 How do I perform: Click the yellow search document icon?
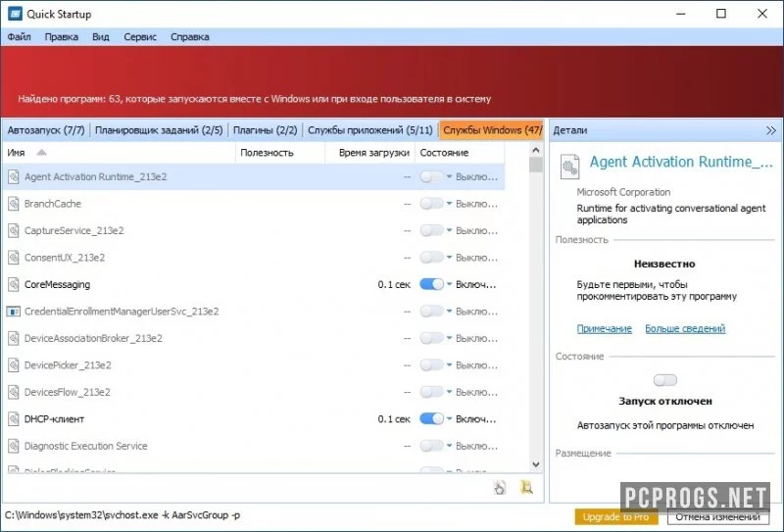[526, 487]
